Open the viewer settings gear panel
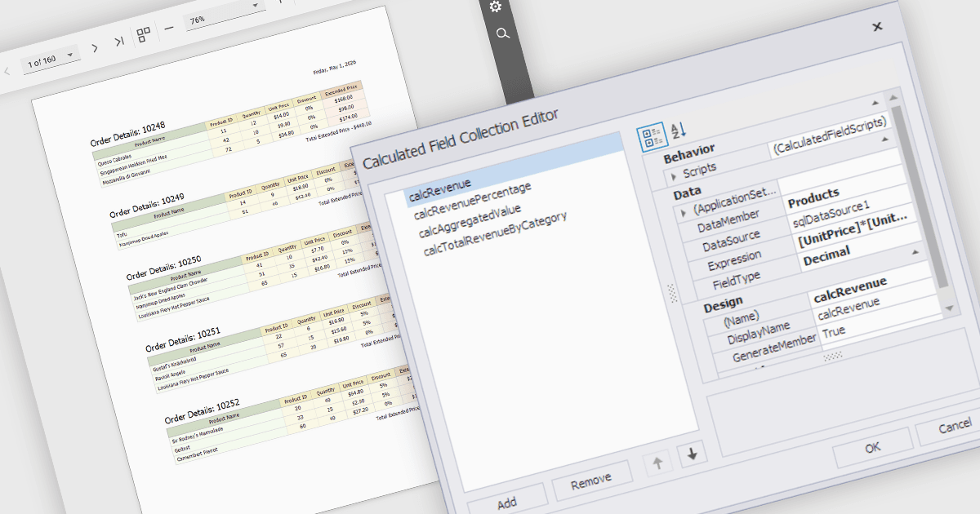Screen dimensions: 980x514 point(495,7)
